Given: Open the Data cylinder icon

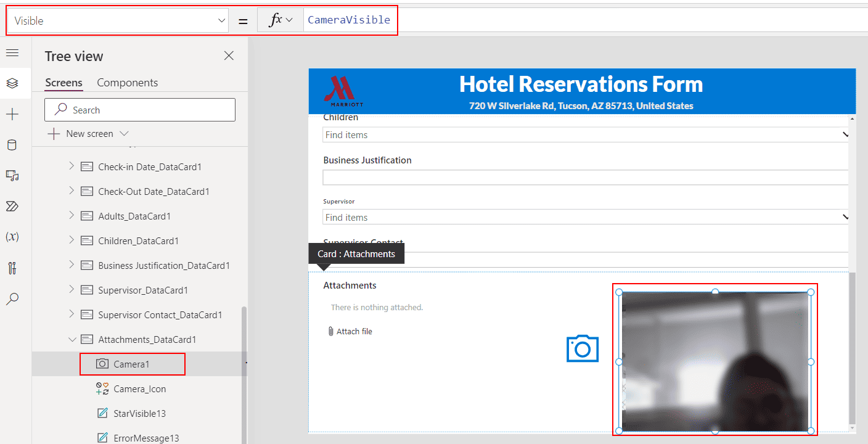Looking at the screenshot, I should (x=12, y=145).
